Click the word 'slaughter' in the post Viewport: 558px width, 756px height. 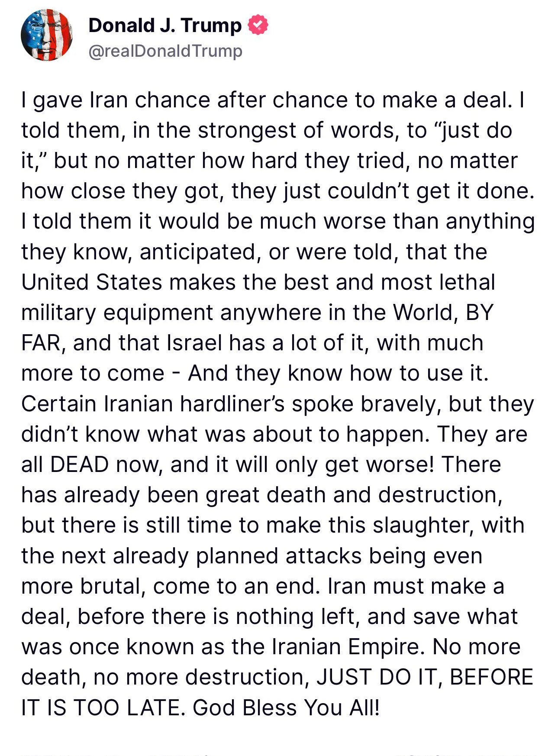423,525
